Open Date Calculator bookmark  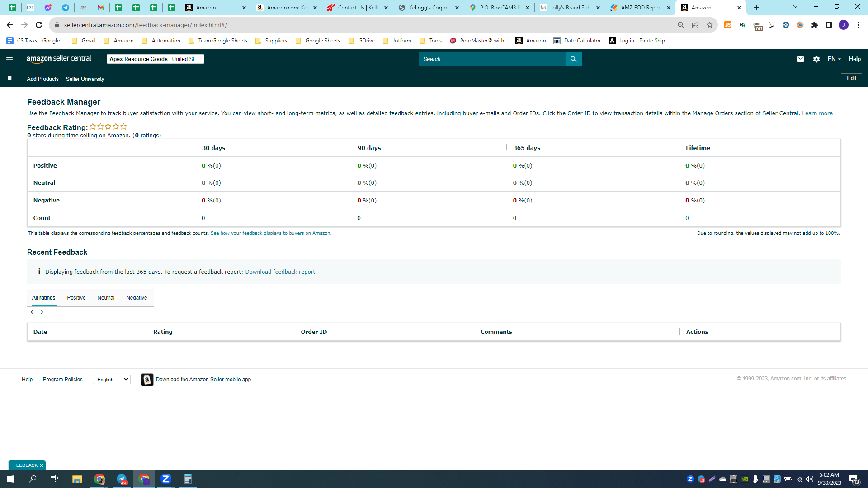tap(577, 41)
